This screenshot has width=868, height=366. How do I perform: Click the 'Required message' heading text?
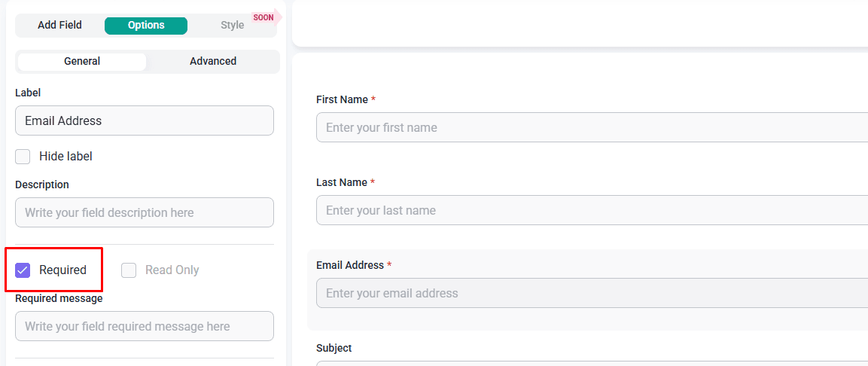[59, 298]
